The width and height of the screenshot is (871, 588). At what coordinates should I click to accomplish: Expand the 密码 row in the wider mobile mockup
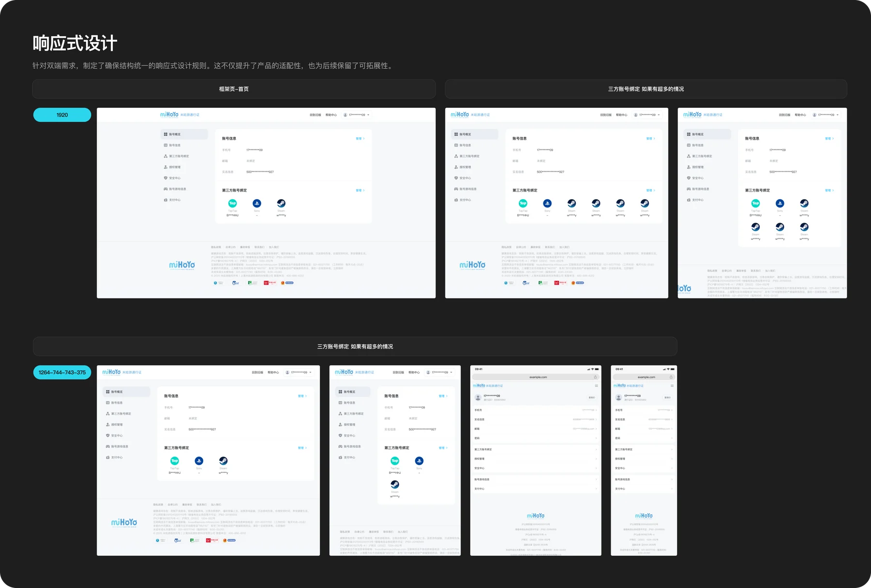(536, 438)
